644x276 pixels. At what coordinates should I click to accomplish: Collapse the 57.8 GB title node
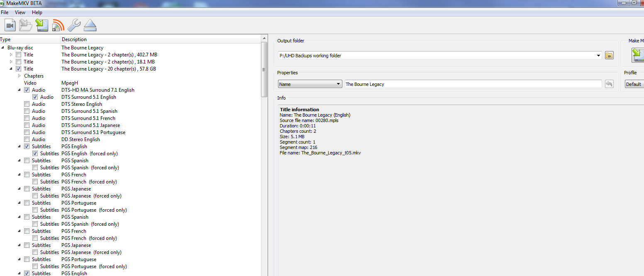11,69
